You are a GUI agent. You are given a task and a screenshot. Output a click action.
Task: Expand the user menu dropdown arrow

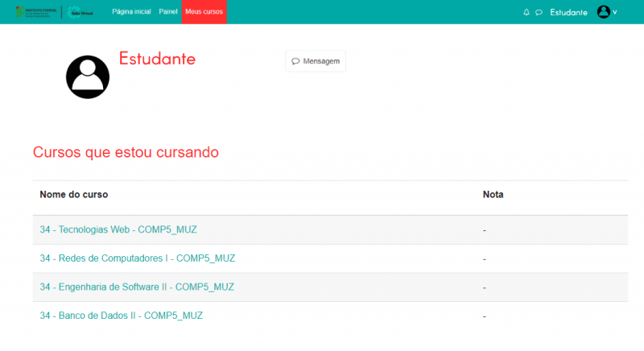tap(615, 12)
